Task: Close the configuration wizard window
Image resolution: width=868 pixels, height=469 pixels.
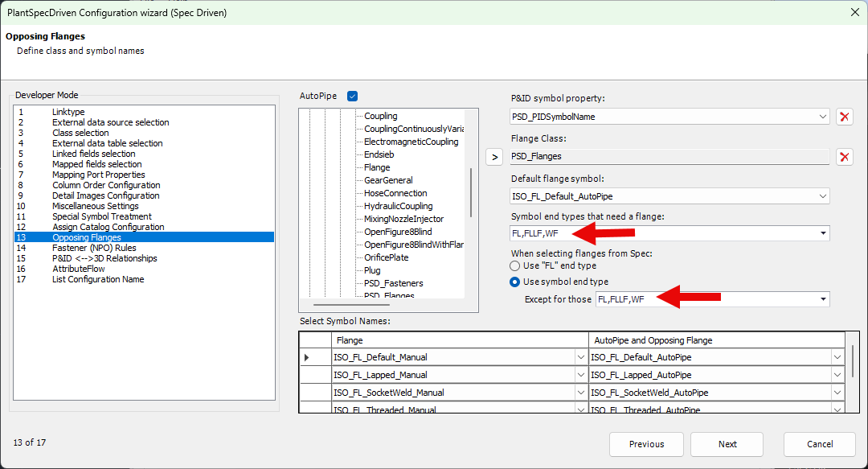Action: coord(854,12)
